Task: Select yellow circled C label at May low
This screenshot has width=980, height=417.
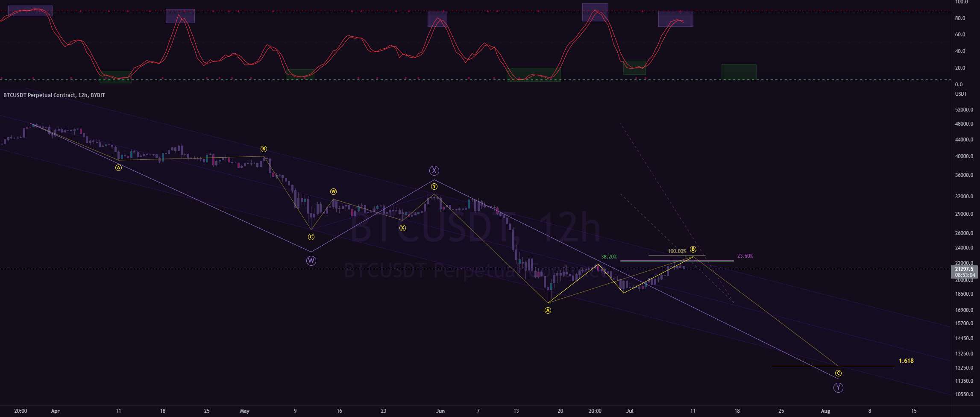Action: [311, 237]
